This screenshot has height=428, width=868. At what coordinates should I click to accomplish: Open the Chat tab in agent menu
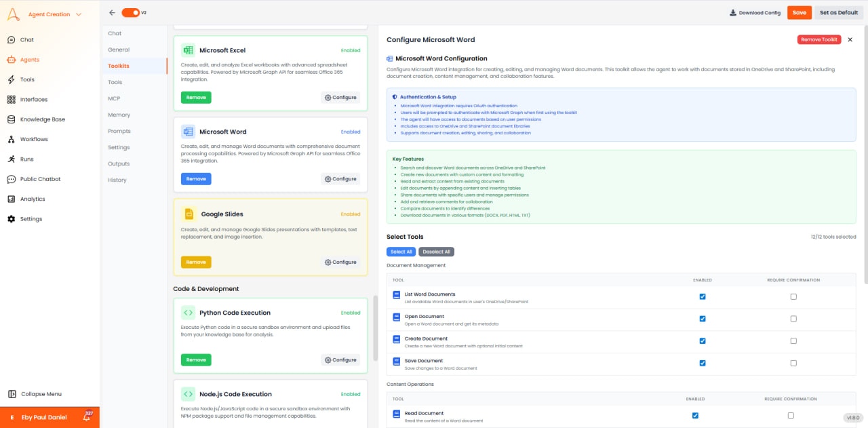point(115,33)
